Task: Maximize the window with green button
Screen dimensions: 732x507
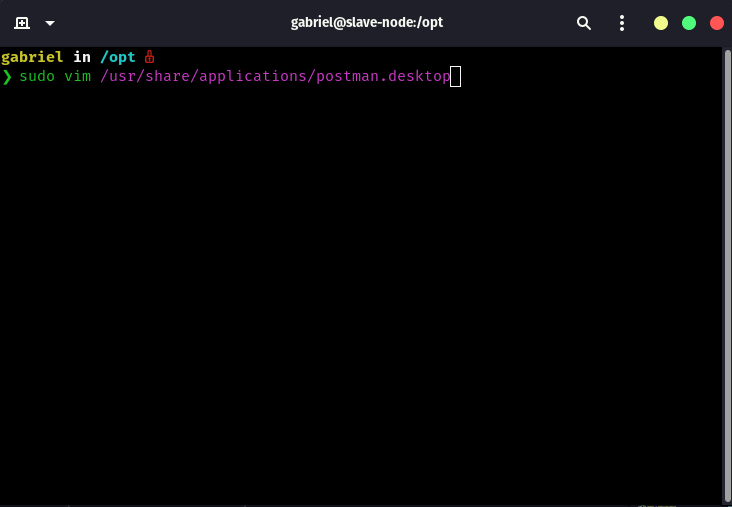Action: click(689, 22)
